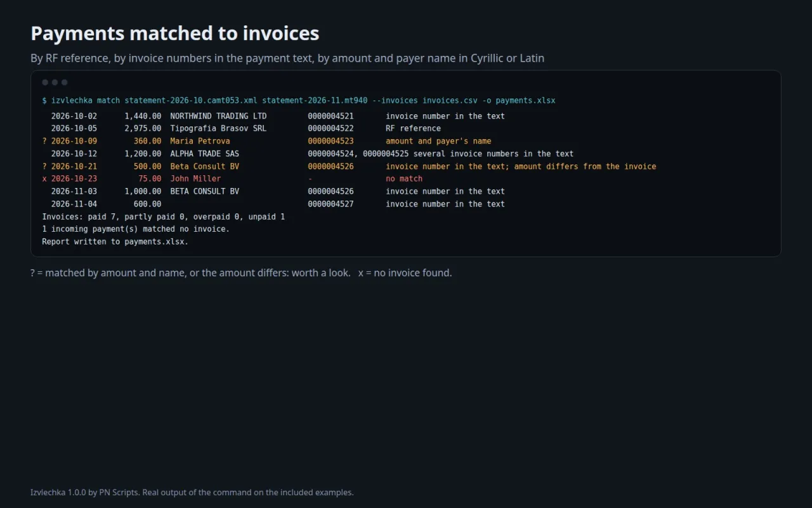This screenshot has height=508, width=812.
Task: Select payer ALPHA TRADE SAS
Action: [204, 154]
